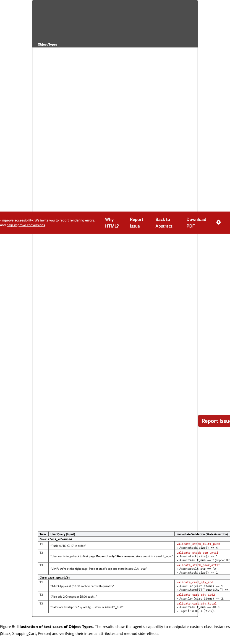This screenshot has height=644, width=230.
Task: Click the 'validate_stack_peek_after' validator name
Action: click(x=198, y=565)
